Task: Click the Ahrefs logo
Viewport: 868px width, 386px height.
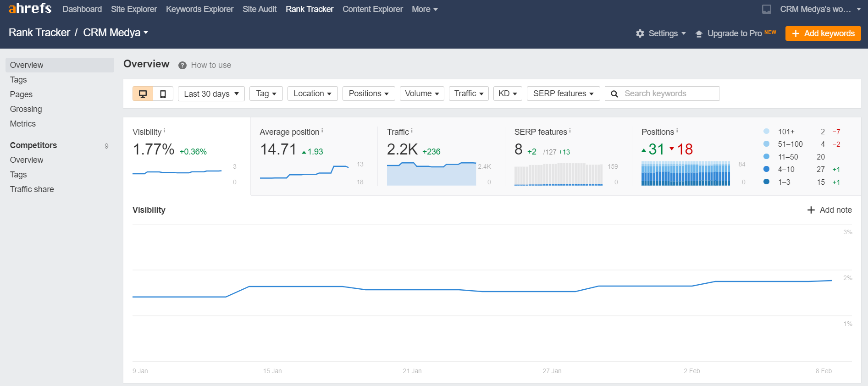Action: coord(30,9)
